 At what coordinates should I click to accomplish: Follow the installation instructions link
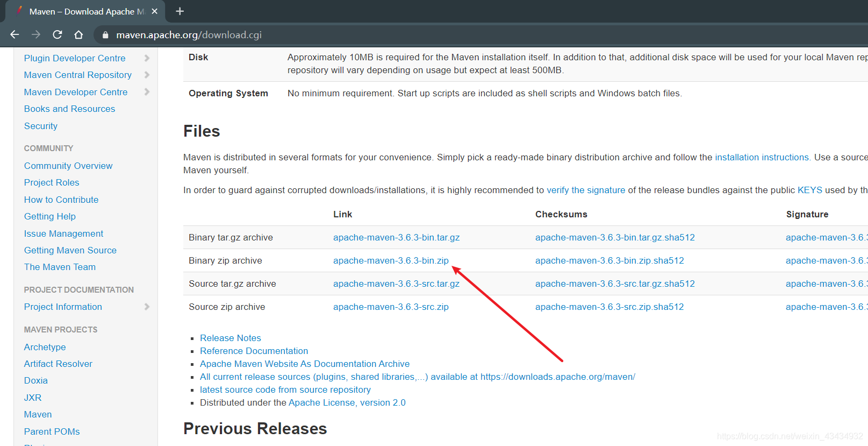762,157
